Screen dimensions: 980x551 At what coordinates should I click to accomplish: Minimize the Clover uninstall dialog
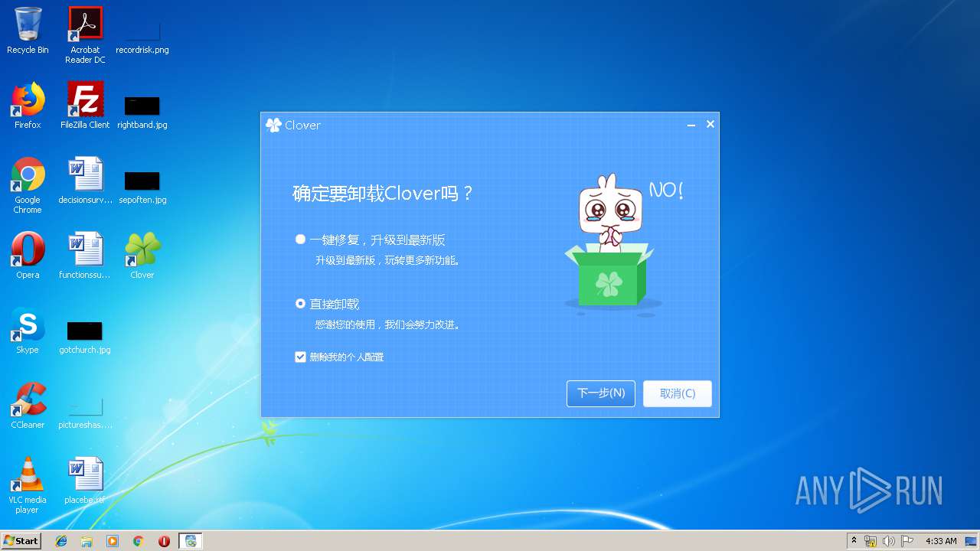tap(691, 125)
